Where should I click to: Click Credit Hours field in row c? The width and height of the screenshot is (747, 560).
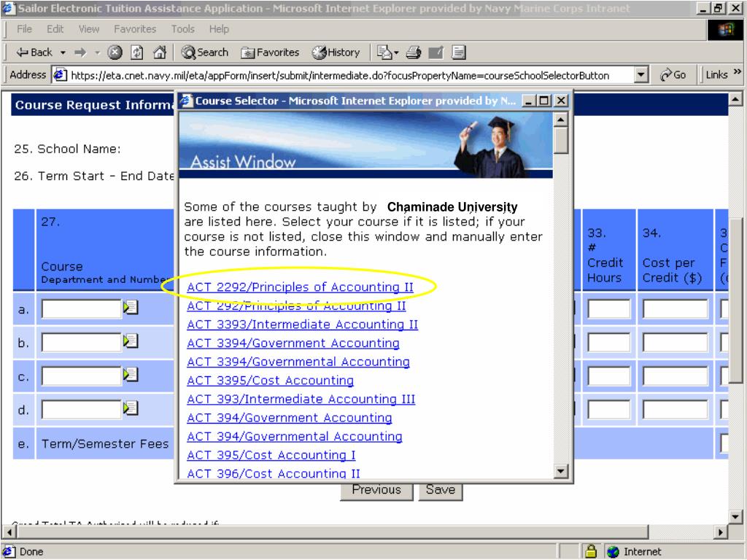pyautogui.click(x=609, y=376)
